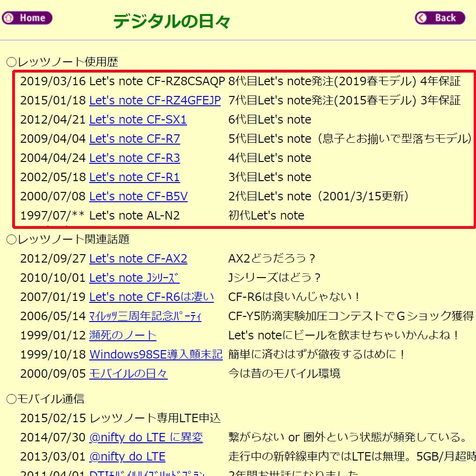Open the Let's note CF-R3 link
Viewport: 476px width, 476px height.
pyautogui.click(x=134, y=158)
